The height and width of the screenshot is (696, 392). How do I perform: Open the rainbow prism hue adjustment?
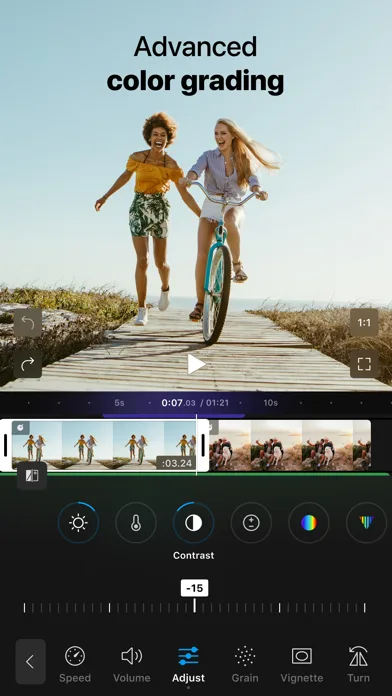(x=367, y=523)
